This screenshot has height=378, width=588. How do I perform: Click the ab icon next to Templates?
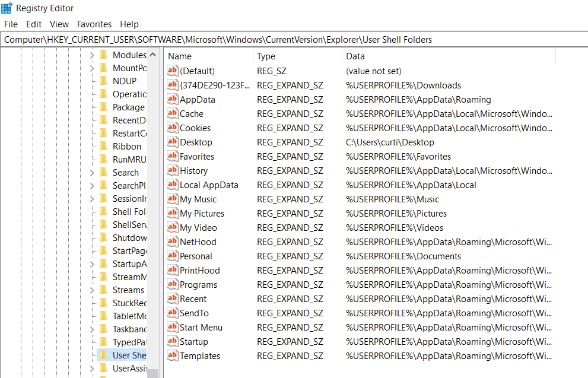[172, 355]
